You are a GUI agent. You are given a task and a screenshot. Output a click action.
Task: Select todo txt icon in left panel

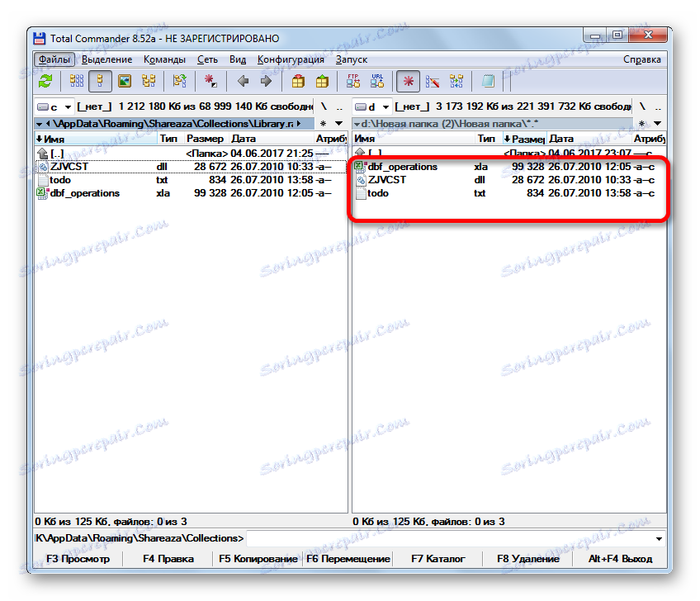(x=43, y=181)
